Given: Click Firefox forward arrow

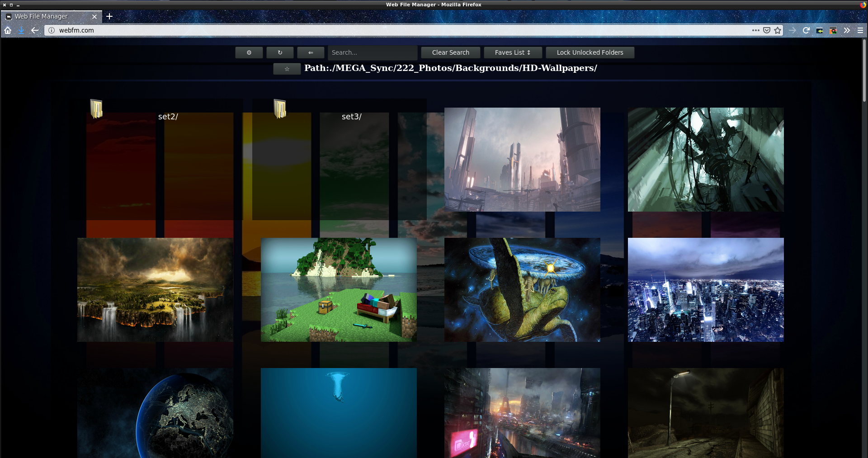Looking at the screenshot, I should (x=793, y=30).
